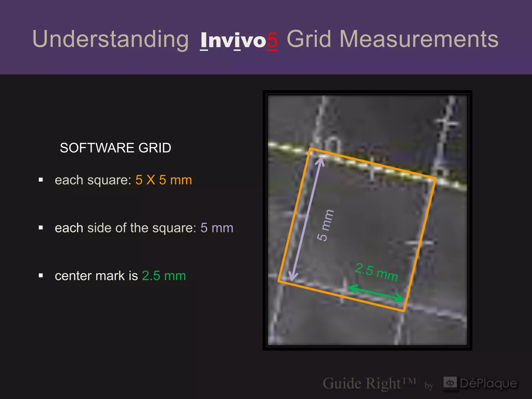Screen dimensions: 532x399
Task: Click the orange '5 X 5 mm' value
Action: coord(164,180)
